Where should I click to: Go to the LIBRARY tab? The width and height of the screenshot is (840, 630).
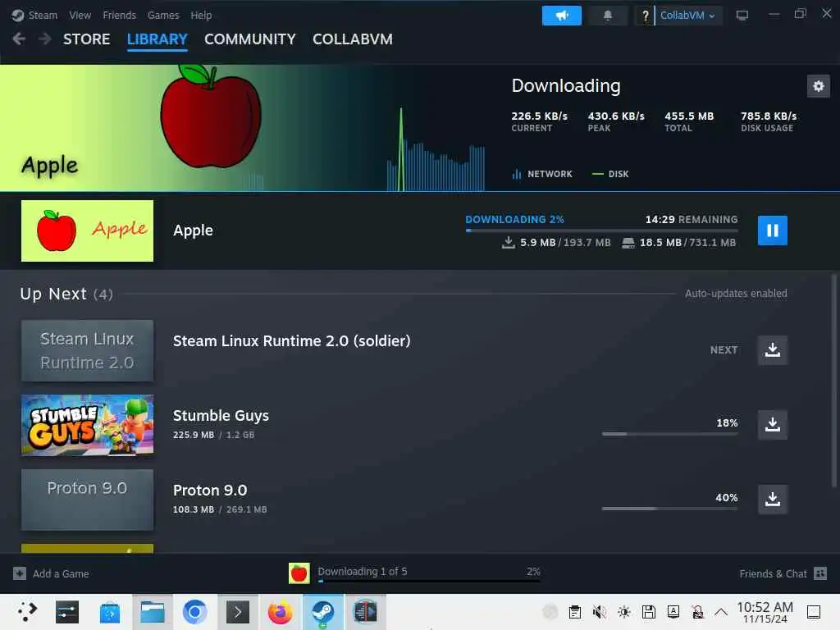[x=157, y=39]
